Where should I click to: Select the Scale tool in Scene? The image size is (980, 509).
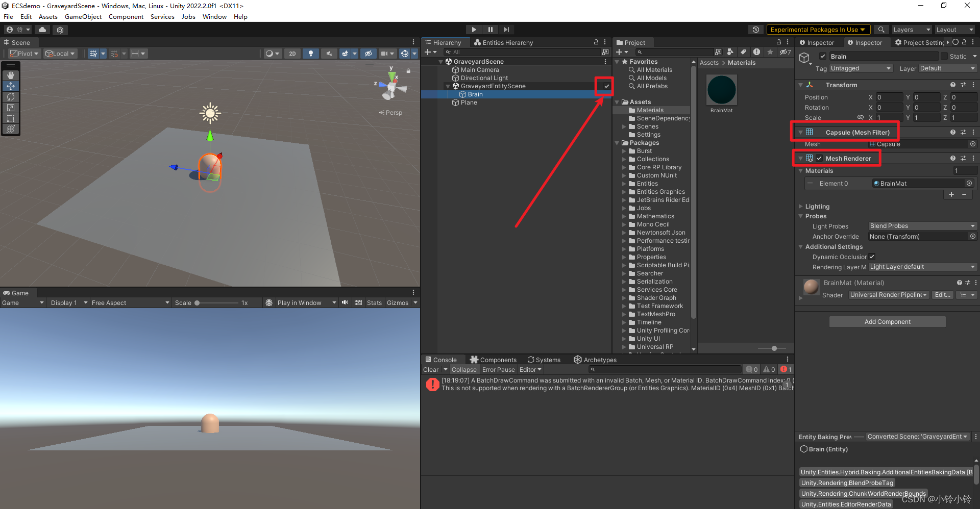pyautogui.click(x=11, y=108)
